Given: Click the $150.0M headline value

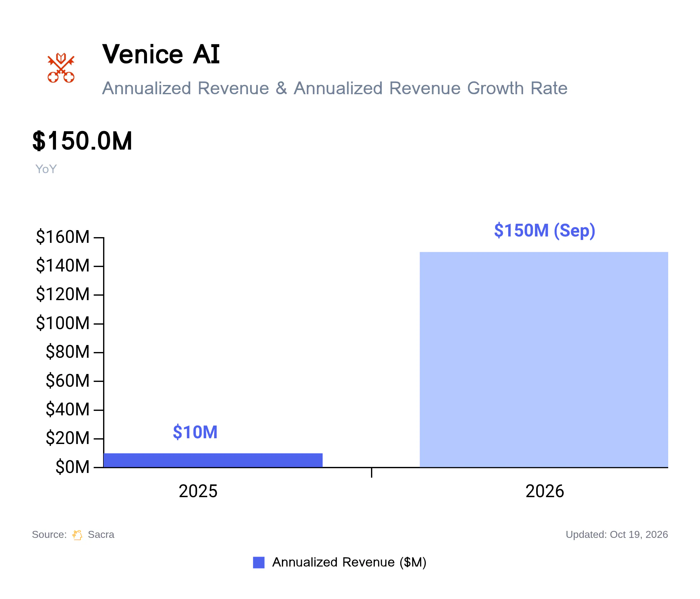Looking at the screenshot, I should click(82, 141).
